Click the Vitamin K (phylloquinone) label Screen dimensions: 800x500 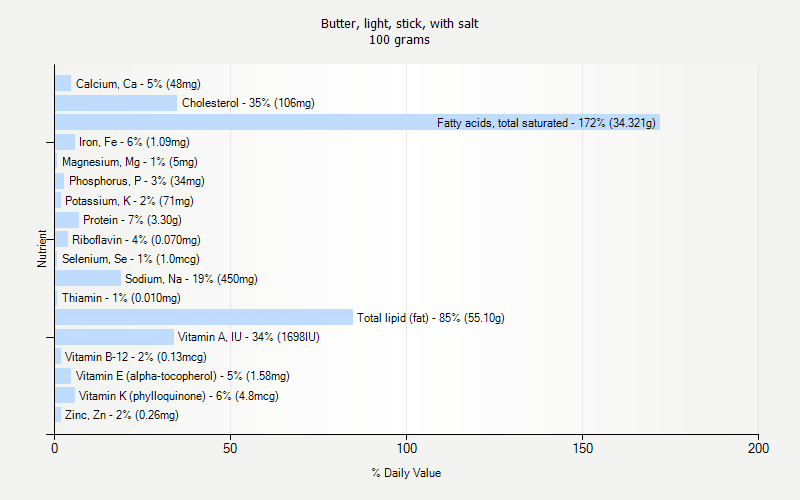pyautogui.click(x=178, y=396)
